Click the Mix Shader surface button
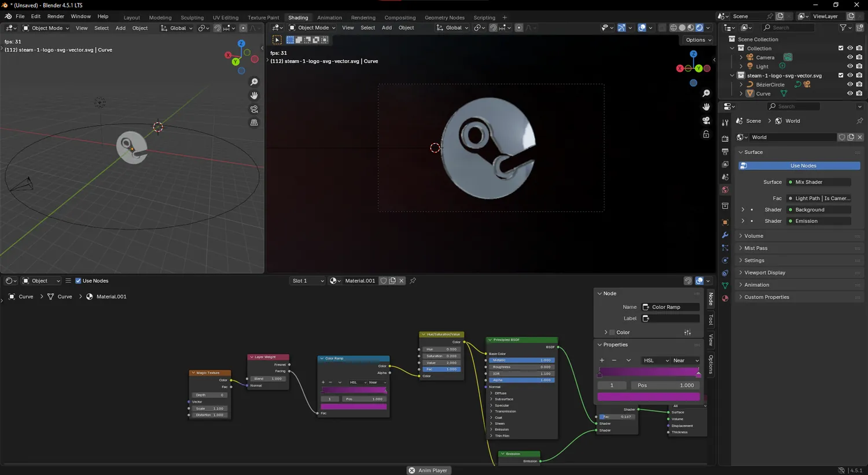Viewport: 868px width, 475px height. [819, 182]
